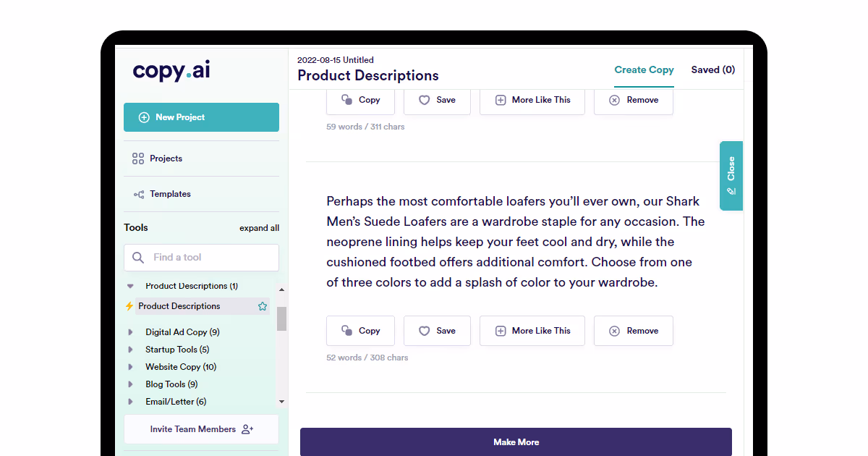
Task: Click the Invite Team Members button
Action: (201, 429)
